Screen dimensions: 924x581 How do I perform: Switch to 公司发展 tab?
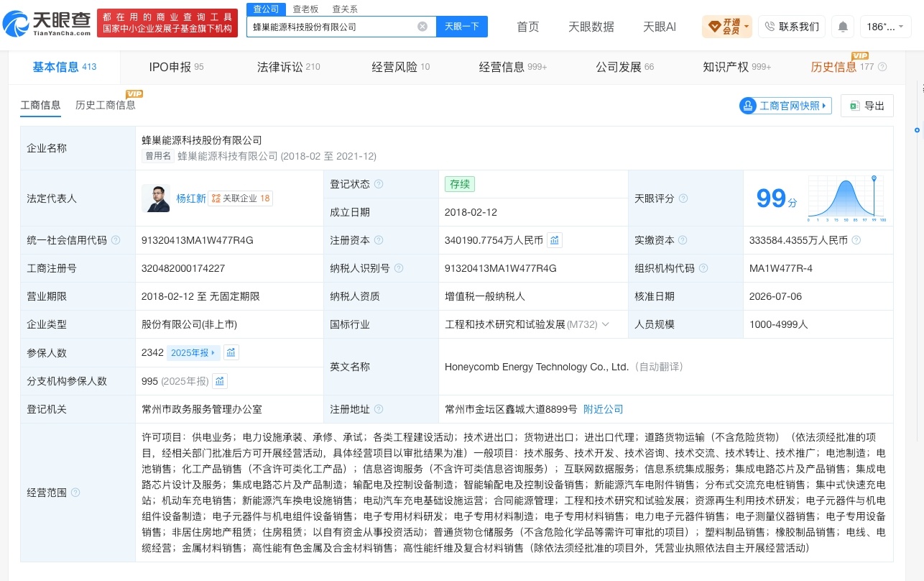pyautogui.click(x=625, y=67)
